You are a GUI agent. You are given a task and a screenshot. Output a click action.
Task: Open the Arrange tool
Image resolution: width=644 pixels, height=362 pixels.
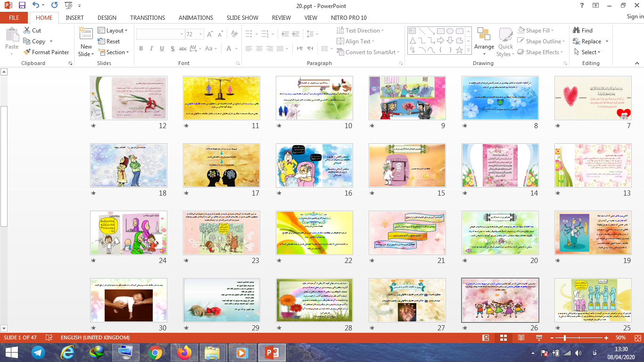pos(484,39)
